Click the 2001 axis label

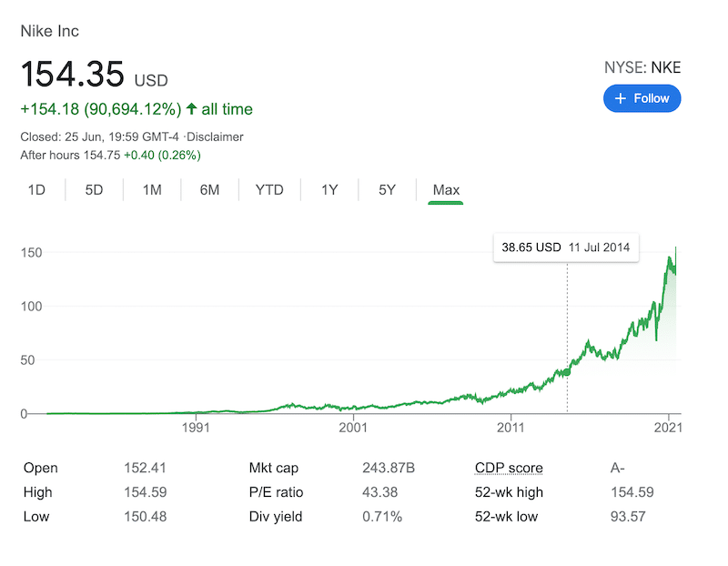point(353,428)
